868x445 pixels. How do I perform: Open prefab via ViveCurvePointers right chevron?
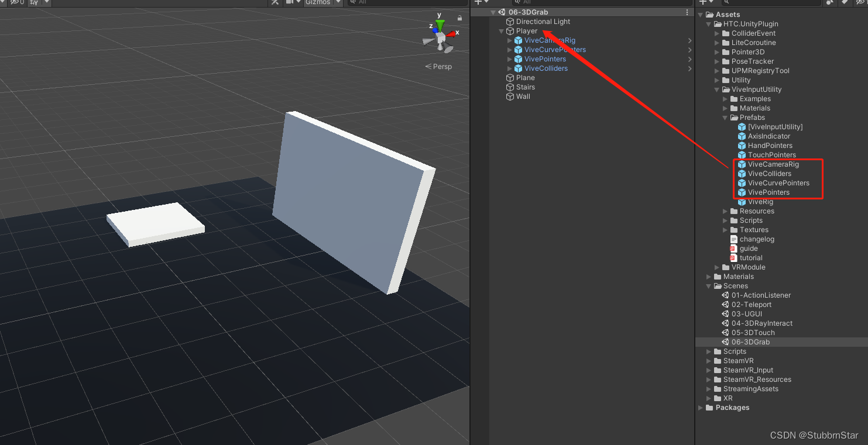(690, 50)
